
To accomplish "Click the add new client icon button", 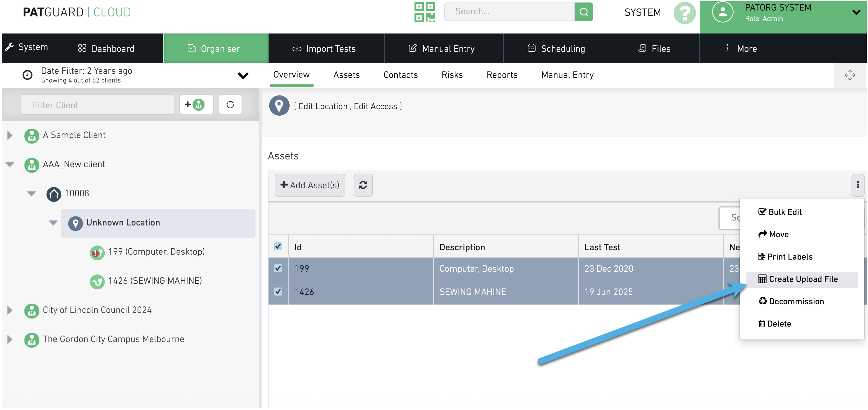I will coord(196,105).
